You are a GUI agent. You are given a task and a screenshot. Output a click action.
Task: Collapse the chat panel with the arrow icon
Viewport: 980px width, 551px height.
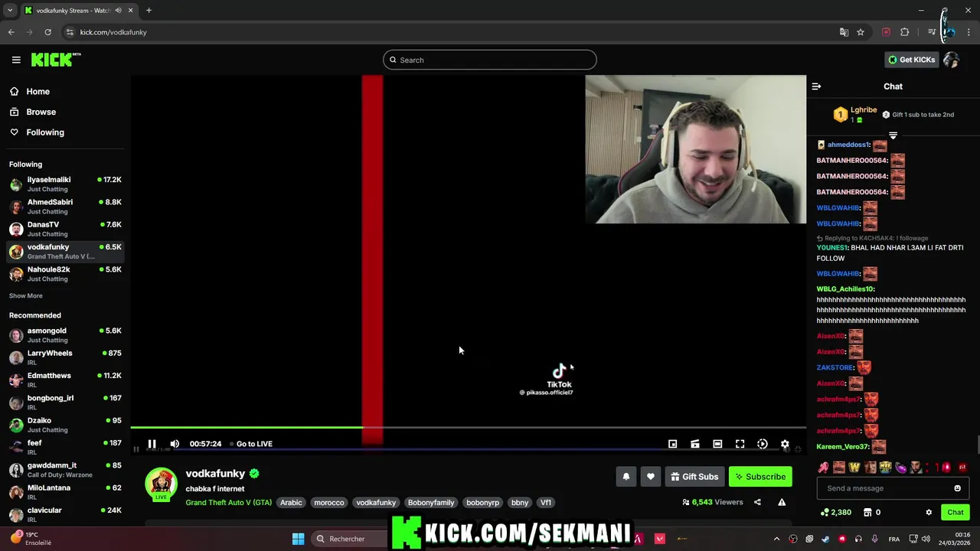pyautogui.click(x=816, y=86)
